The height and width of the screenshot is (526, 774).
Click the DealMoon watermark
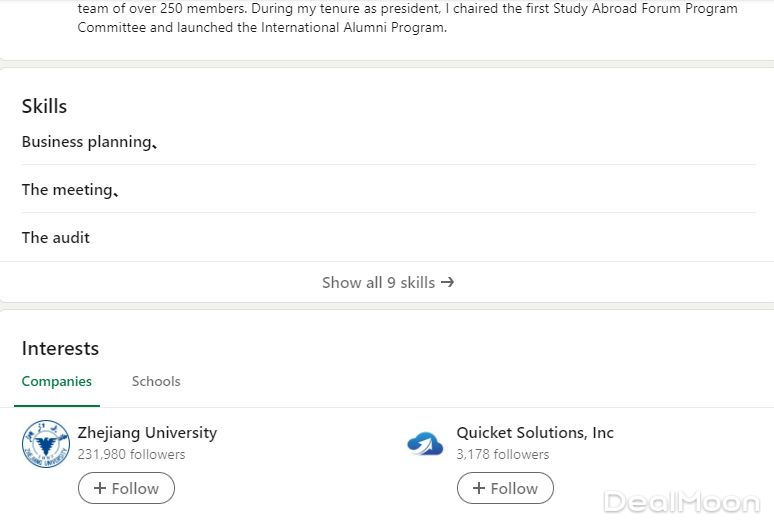point(682,502)
